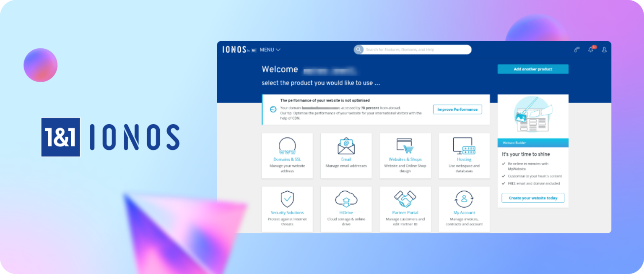The width and height of the screenshot is (644, 274).
Task: Expand the MENU dropdown
Action: [x=270, y=50]
